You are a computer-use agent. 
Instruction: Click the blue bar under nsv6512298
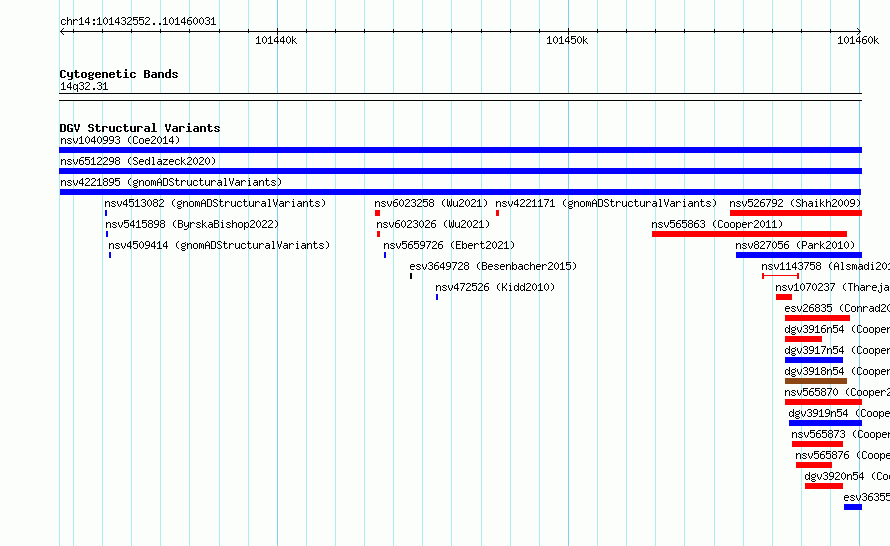point(460,171)
